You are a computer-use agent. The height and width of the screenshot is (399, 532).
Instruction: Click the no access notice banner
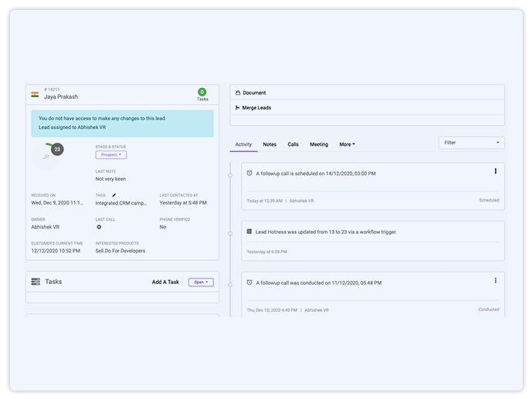[x=123, y=123]
